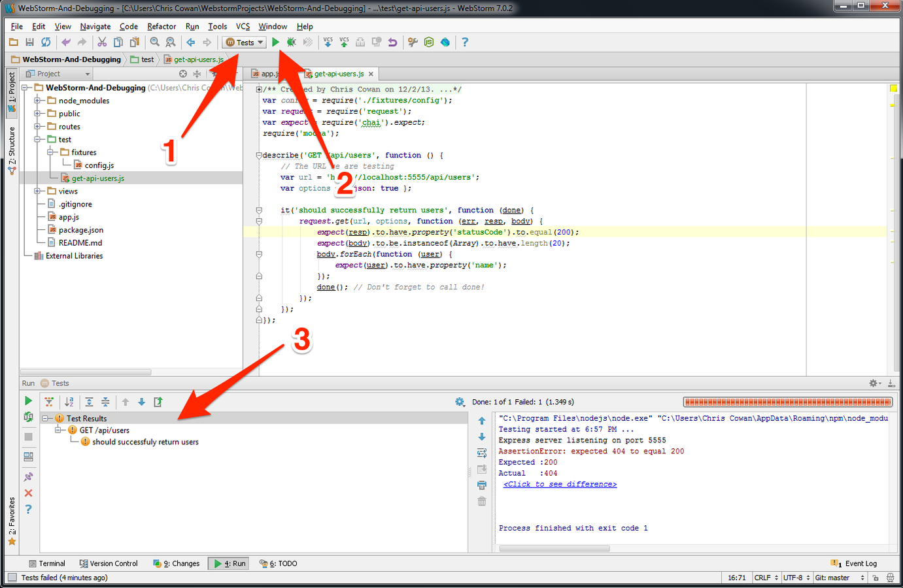This screenshot has width=903, height=588.
Task: Open the 6: TODO tool window
Action: [278, 563]
